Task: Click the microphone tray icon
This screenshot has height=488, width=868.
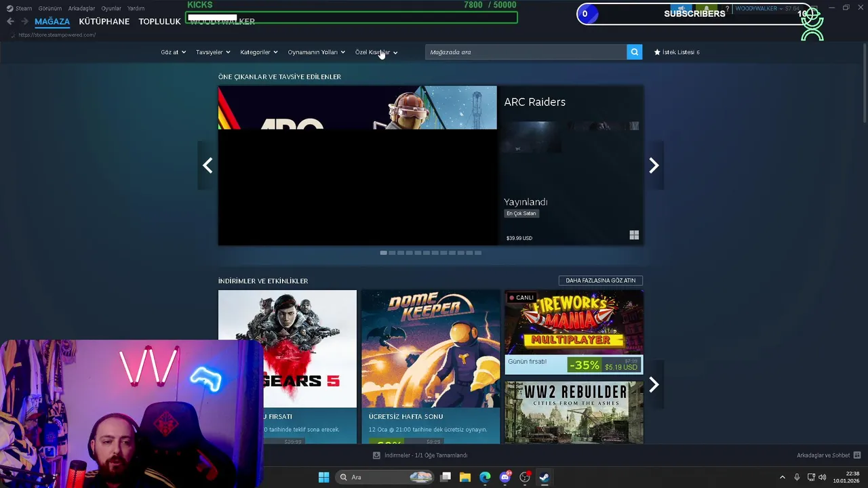Action: tap(797, 477)
